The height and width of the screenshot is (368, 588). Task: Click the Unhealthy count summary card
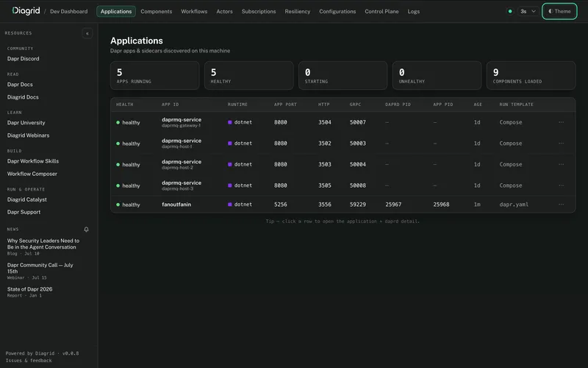click(437, 76)
